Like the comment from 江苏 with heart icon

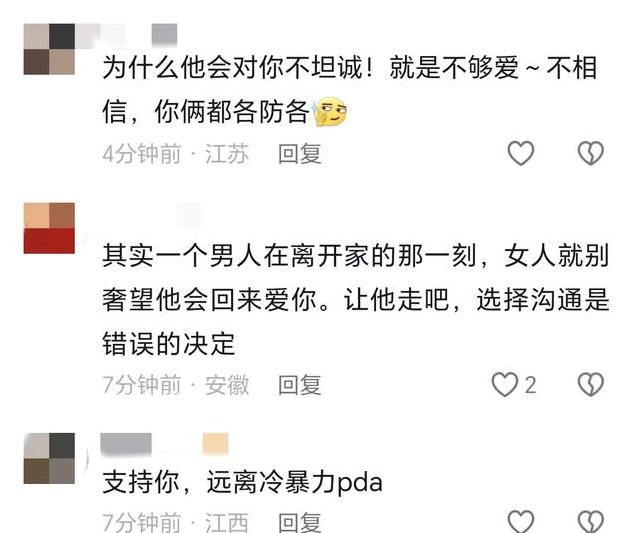[x=521, y=153]
